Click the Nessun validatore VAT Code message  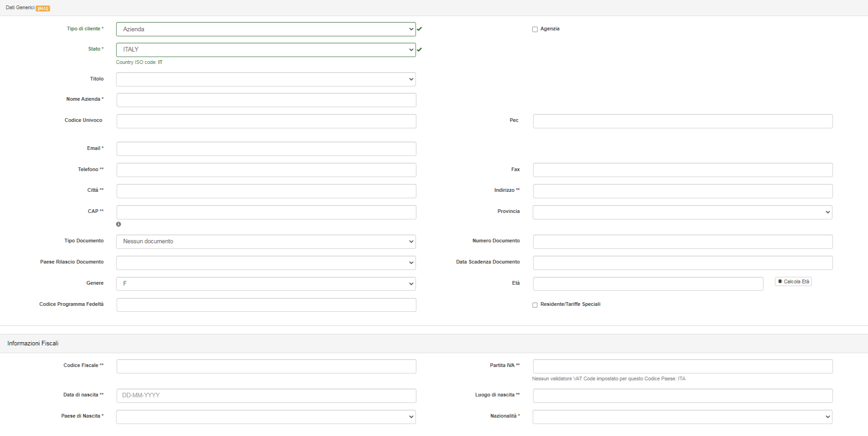click(609, 379)
